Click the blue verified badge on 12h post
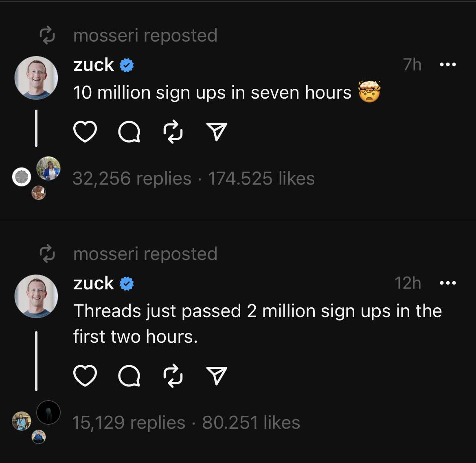This screenshot has width=476, height=463. [x=127, y=284]
